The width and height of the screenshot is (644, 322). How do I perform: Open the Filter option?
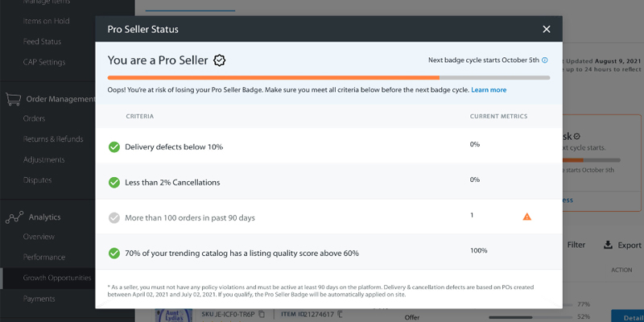click(576, 245)
